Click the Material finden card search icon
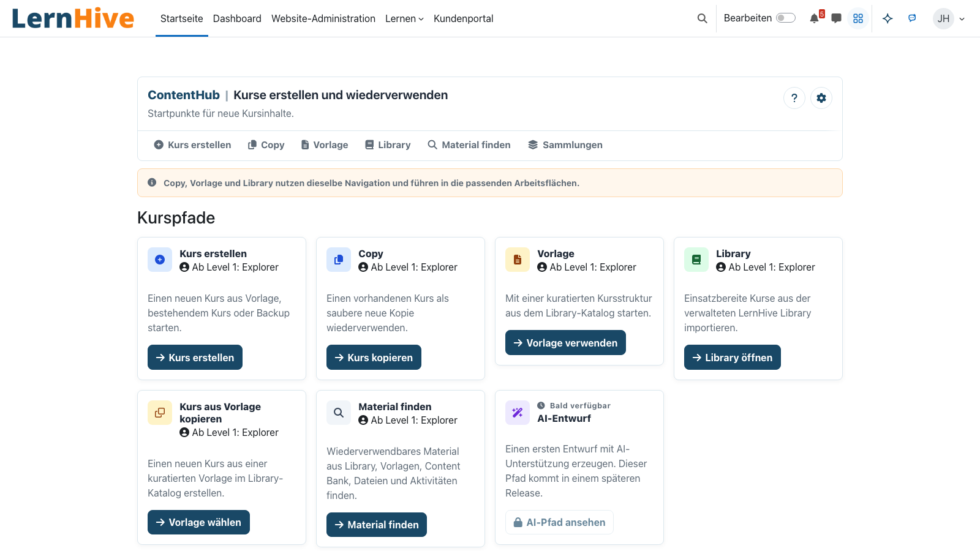This screenshot has width=980, height=551. coord(339,413)
